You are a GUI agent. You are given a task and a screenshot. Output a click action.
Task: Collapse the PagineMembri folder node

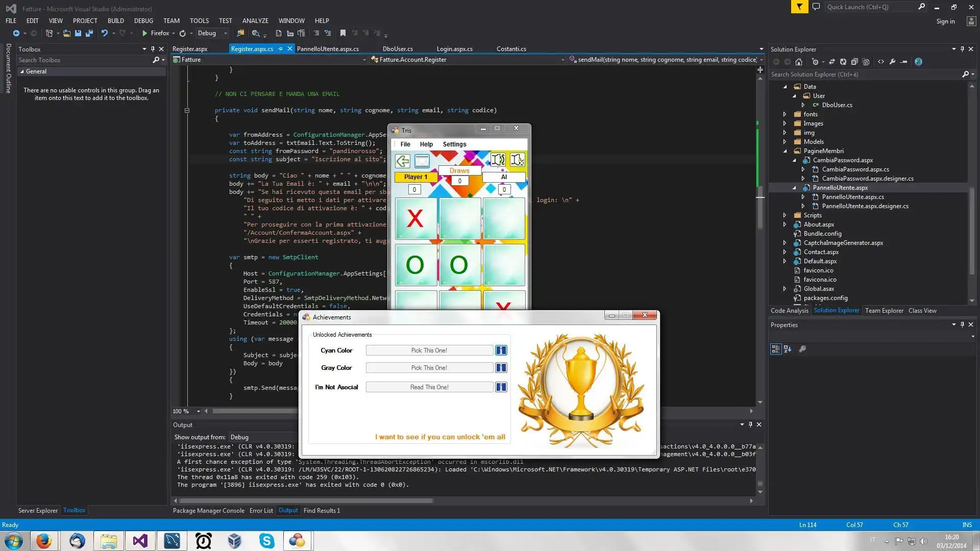[785, 151]
